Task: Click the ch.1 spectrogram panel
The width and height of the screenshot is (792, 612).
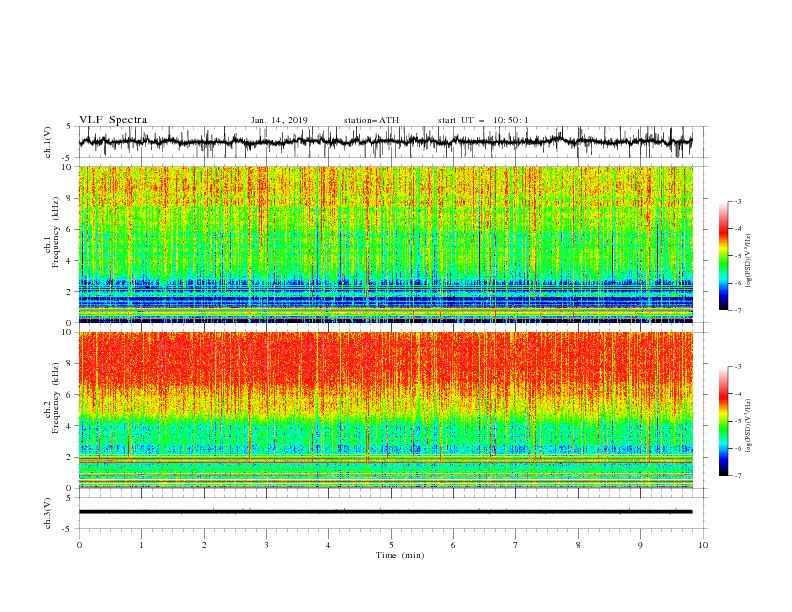Action: coord(386,244)
